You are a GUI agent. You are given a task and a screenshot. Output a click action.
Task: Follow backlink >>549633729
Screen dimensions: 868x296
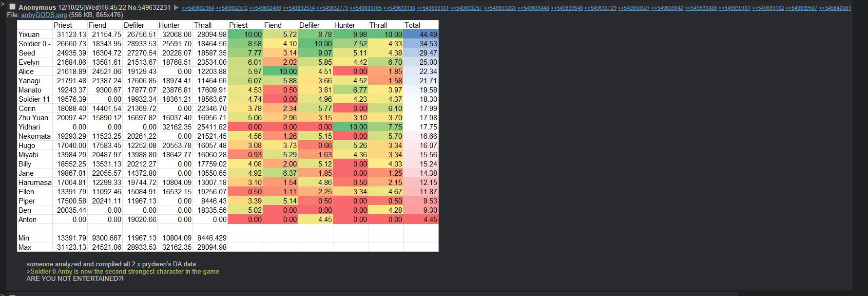coord(600,8)
